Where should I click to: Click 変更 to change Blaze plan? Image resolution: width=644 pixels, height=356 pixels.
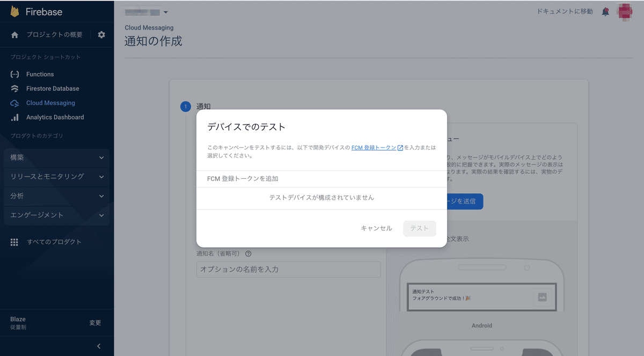95,323
